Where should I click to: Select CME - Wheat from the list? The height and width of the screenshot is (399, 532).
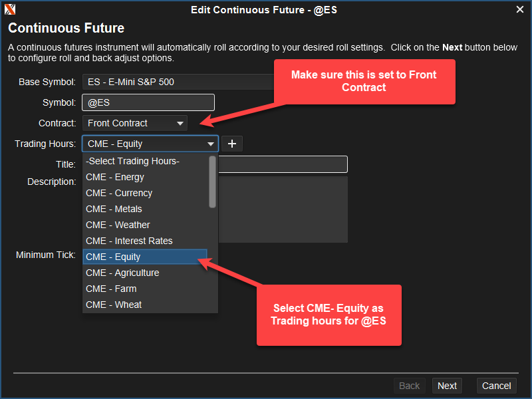(x=114, y=305)
